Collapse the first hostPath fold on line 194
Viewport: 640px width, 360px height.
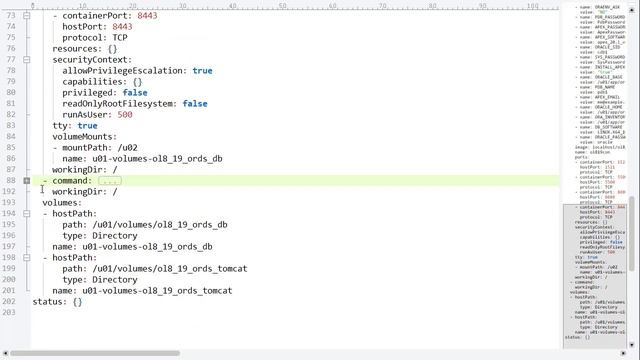pos(27,213)
